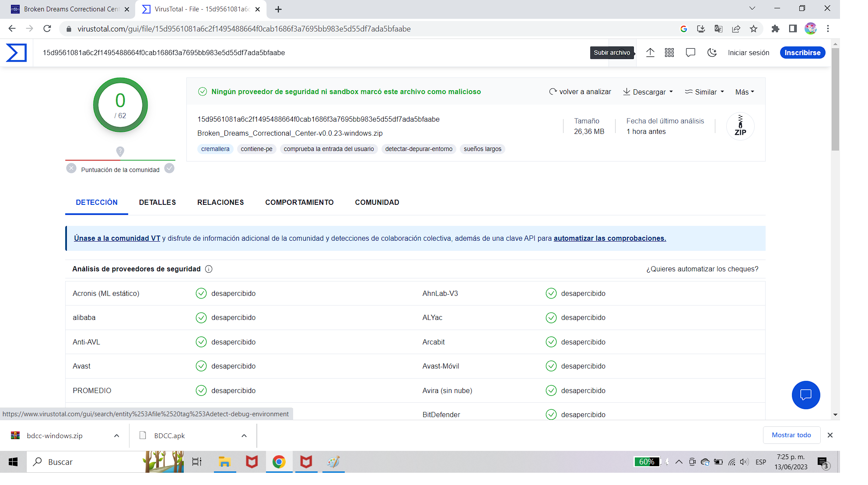Open File Explorer in the taskbar

coord(224,462)
